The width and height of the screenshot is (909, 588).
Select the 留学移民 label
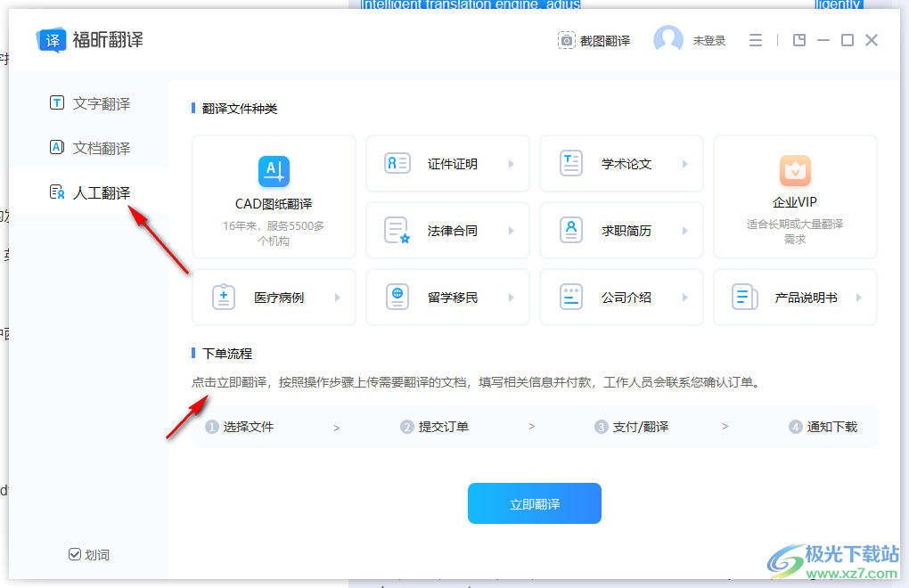click(x=453, y=298)
